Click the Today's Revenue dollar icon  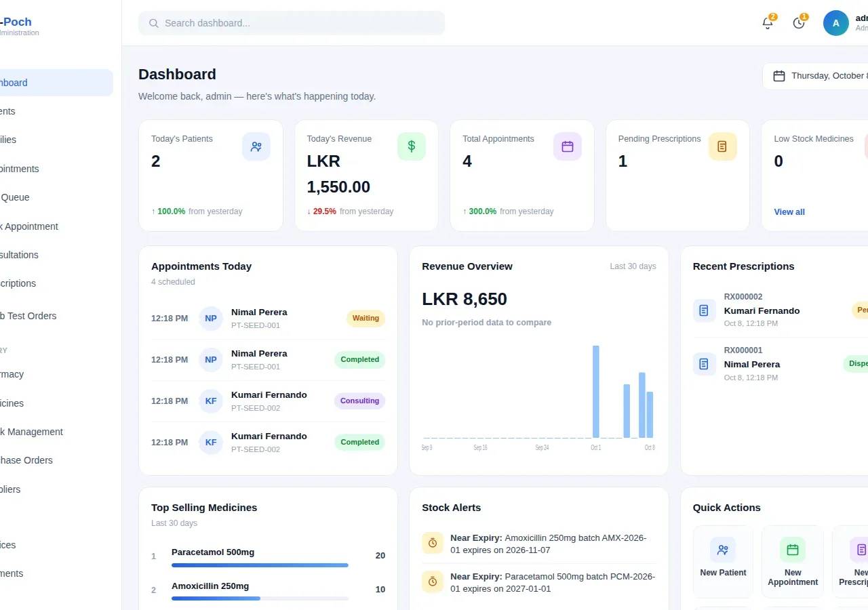[412, 146]
